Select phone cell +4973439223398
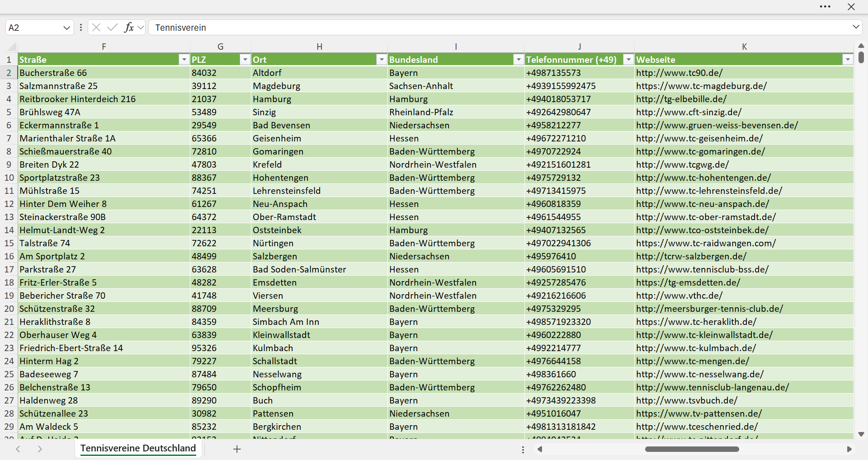The width and height of the screenshot is (868, 460). pyautogui.click(x=580, y=400)
